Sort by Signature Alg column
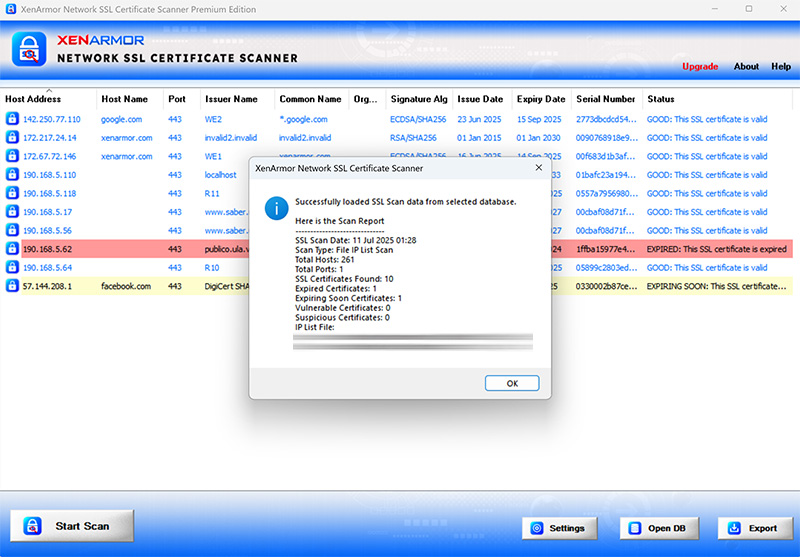This screenshot has height=557, width=800. (x=419, y=99)
